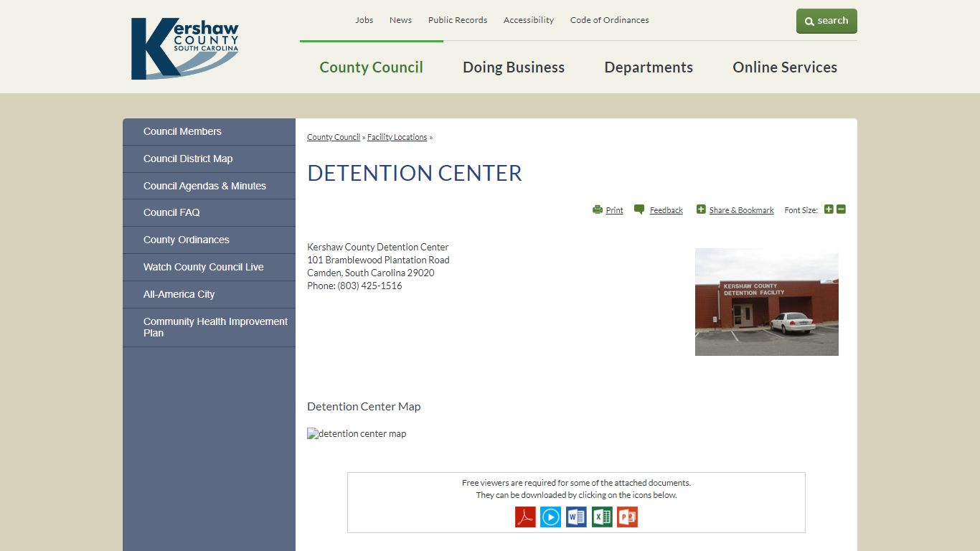Download Adobe PDF viewer icon
Viewport: 980px width, 551px height.
tap(525, 517)
